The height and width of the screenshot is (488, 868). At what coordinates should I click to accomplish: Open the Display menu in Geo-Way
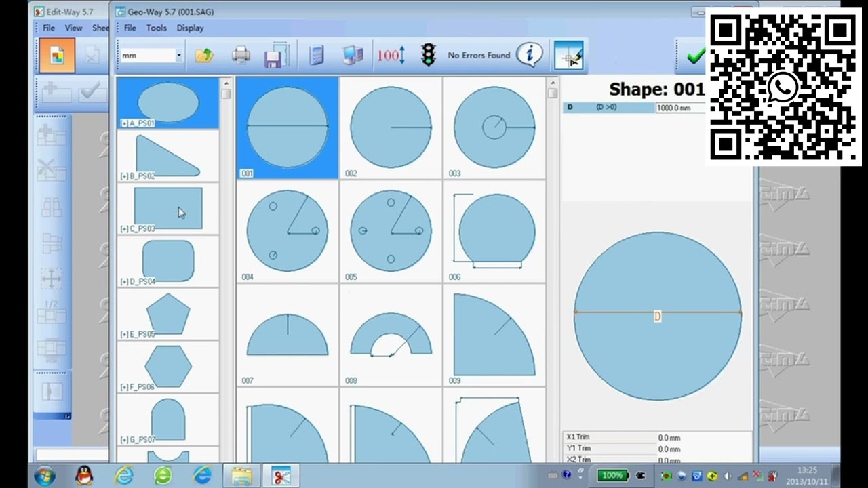[x=190, y=28]
